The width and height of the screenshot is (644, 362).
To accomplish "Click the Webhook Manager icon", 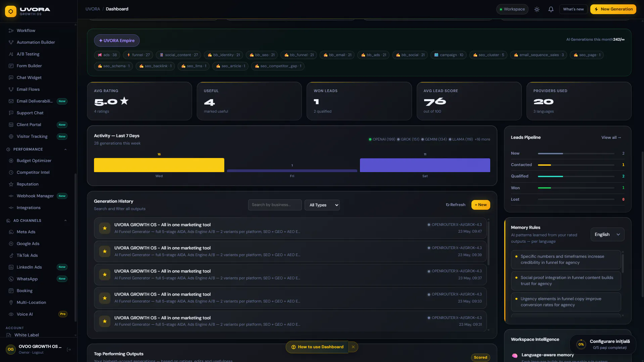I will [11, 196].
